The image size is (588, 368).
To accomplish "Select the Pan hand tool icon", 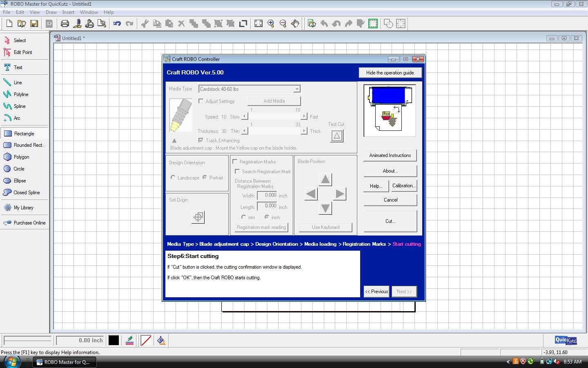I will [295, 24].
